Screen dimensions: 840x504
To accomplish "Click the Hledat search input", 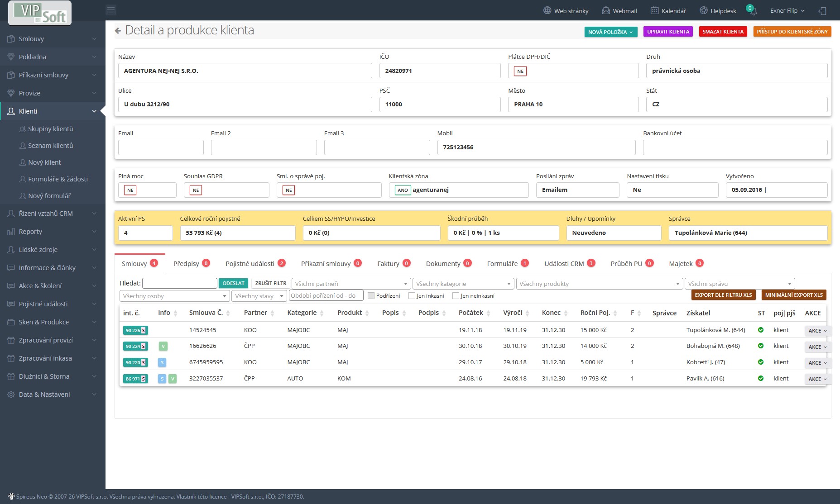I will coord(180,283).
